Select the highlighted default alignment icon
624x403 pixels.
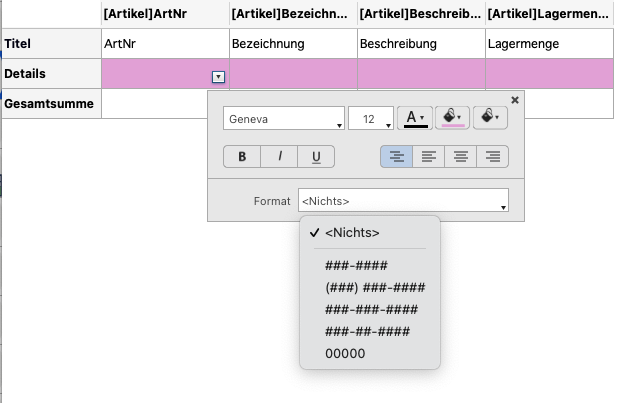coord(396,156)
